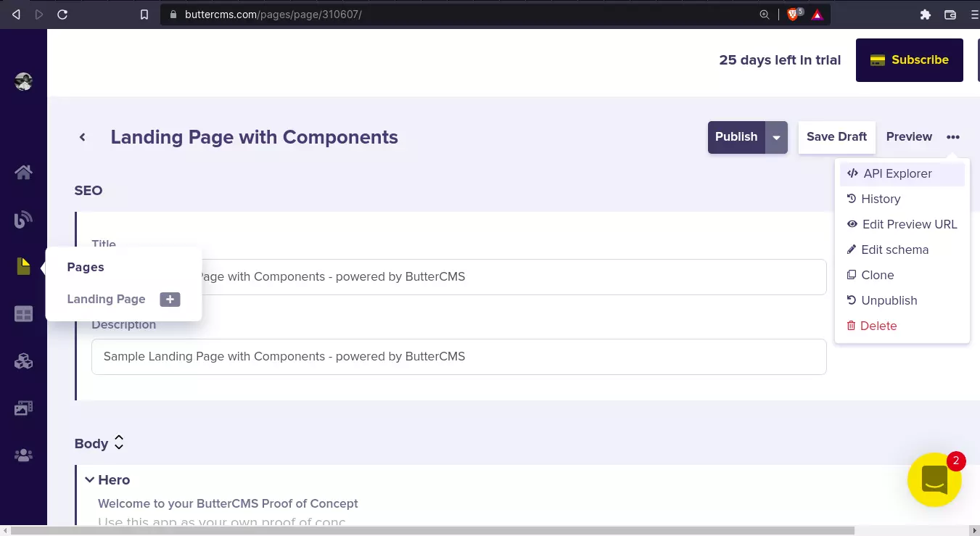The height and width of the screenshot is (536, 980).
Task: Open browser extensions puzzle icon
Action: click(925, 15)
